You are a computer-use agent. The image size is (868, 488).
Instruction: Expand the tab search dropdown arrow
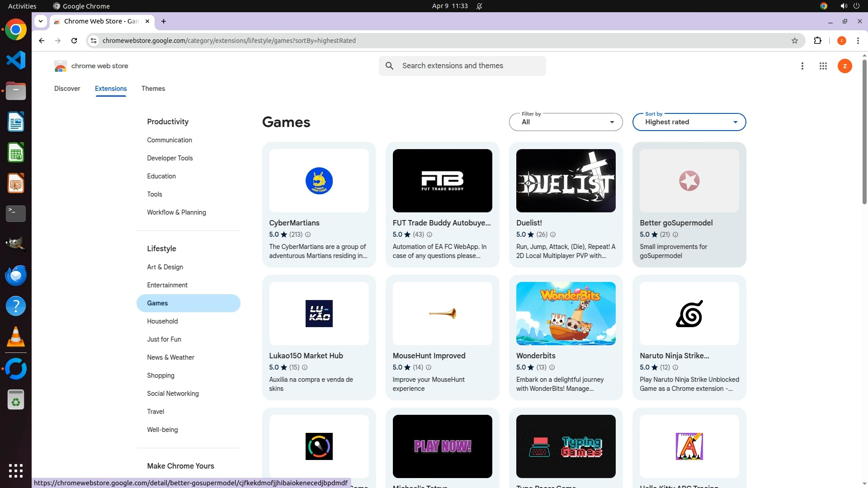coord(41,21)
